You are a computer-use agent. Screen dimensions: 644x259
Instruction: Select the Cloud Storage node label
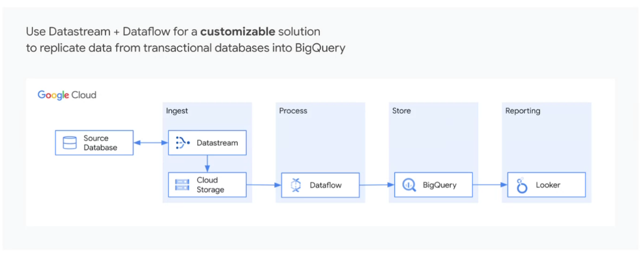click(210, 185)
